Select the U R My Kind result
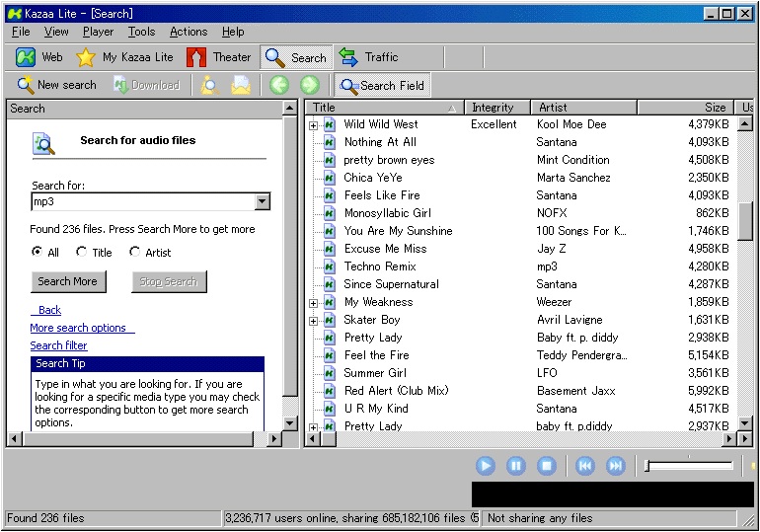760x532 pixels. tap(376, 409)
